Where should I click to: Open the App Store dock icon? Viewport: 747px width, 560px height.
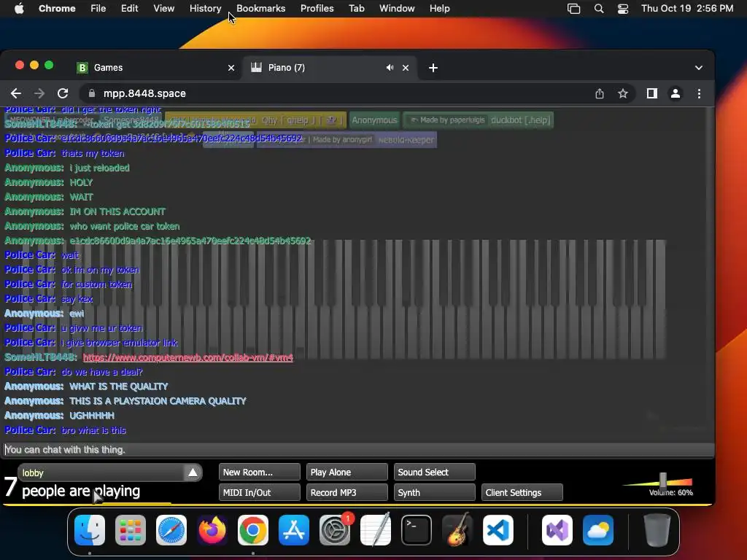pos(294,529)
